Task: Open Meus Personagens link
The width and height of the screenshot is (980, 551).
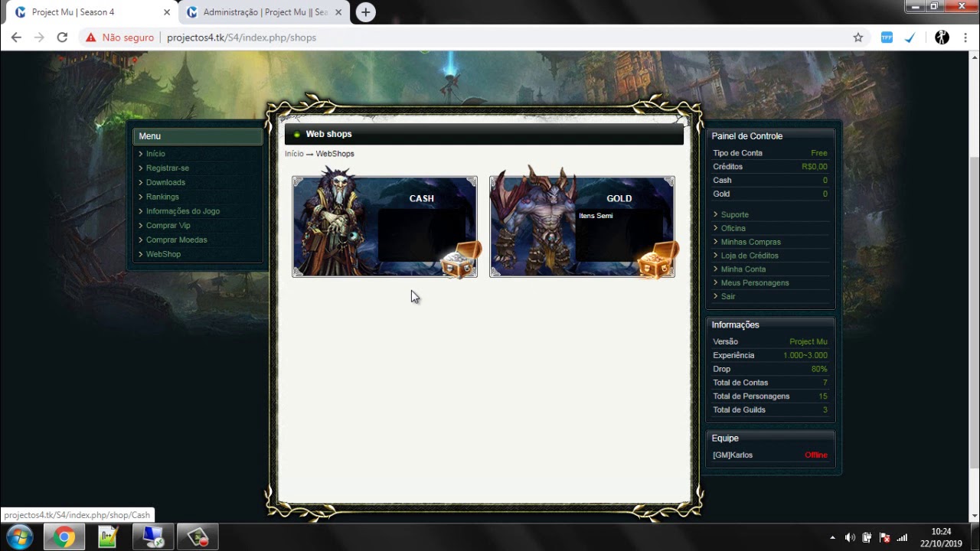Action: click(x=755, y=283)
